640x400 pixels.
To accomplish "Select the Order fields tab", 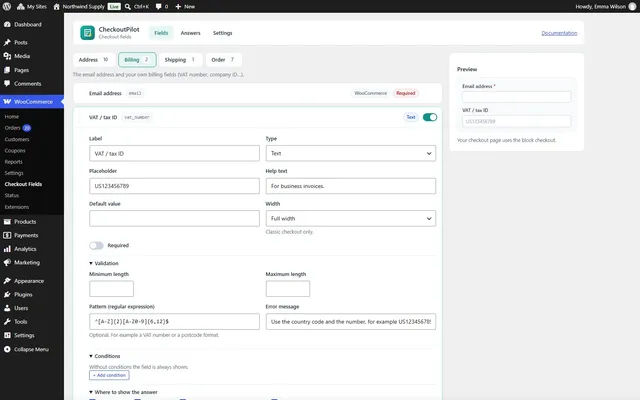I will point(223,60).
